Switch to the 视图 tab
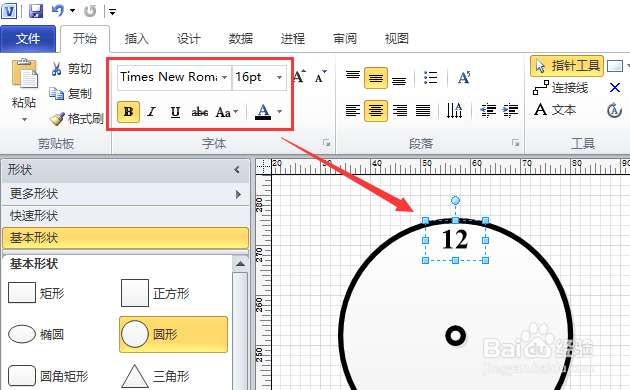Screen dimensions: 630x390 click(x=397, y=39)
